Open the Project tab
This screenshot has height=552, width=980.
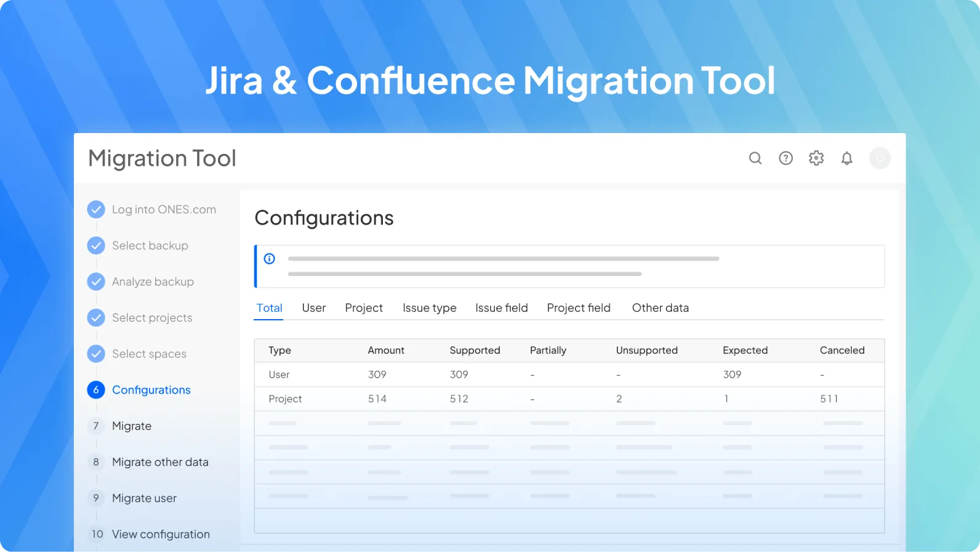tap(364, 308)
